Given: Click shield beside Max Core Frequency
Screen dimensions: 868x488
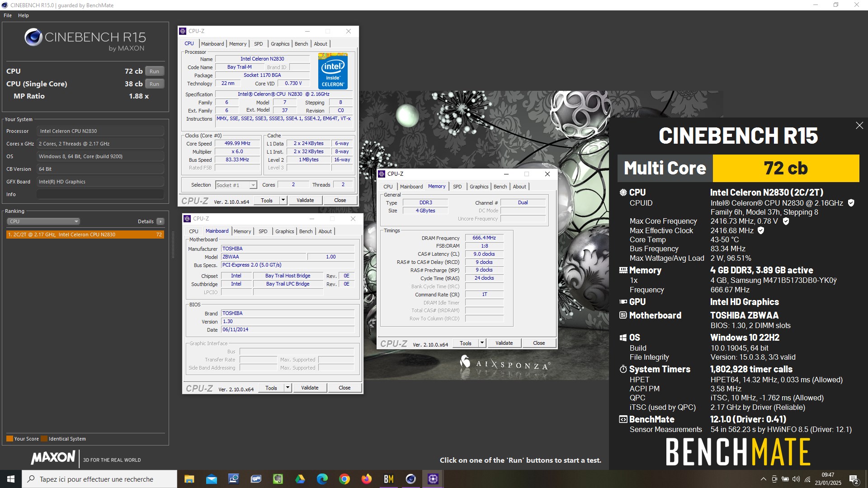Looking at the screenshot, I should click(x=786, y=221).
